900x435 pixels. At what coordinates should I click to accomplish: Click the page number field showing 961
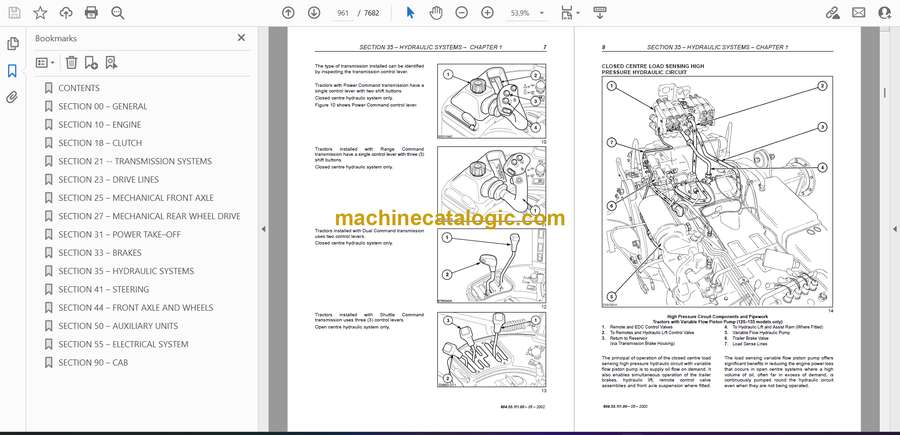click(343, 13)
